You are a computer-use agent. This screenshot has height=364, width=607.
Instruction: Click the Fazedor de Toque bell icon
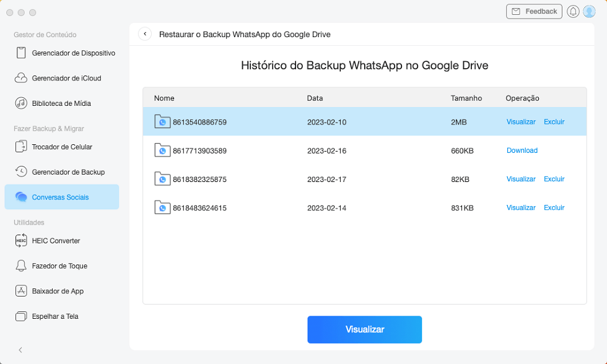(x=21, y=266)
